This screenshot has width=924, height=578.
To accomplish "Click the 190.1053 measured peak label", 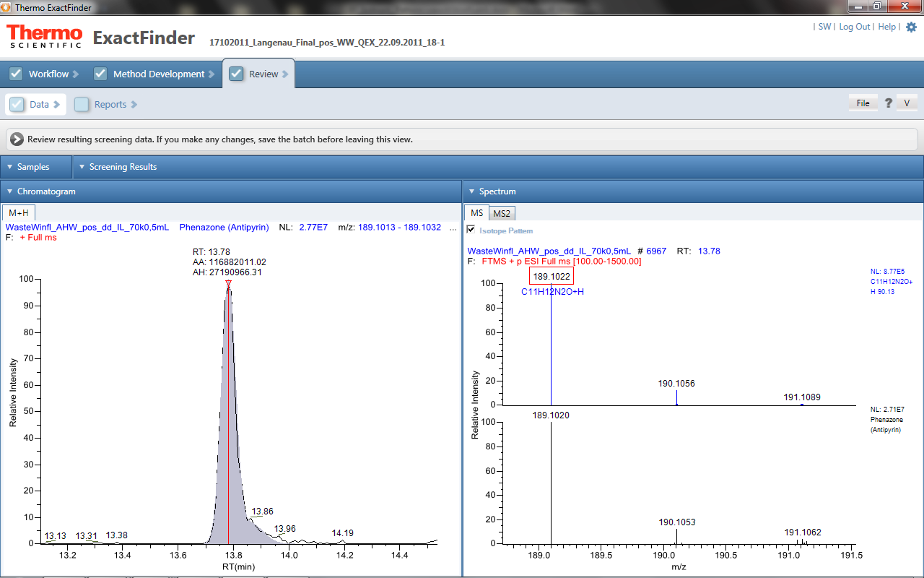I will point(676,522).
